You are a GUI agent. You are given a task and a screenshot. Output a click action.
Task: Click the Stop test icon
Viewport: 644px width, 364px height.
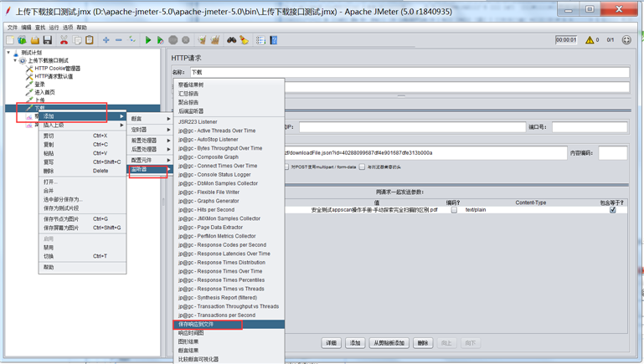(173, 40)
